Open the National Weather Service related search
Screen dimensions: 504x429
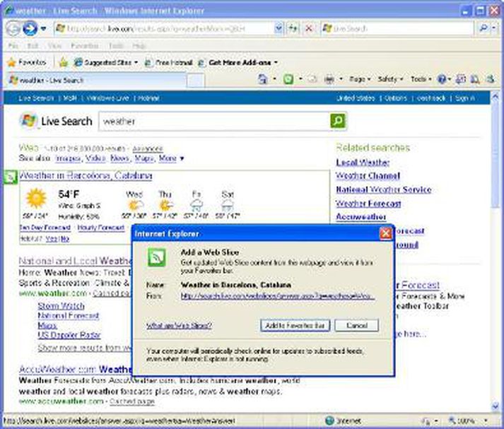384,189
